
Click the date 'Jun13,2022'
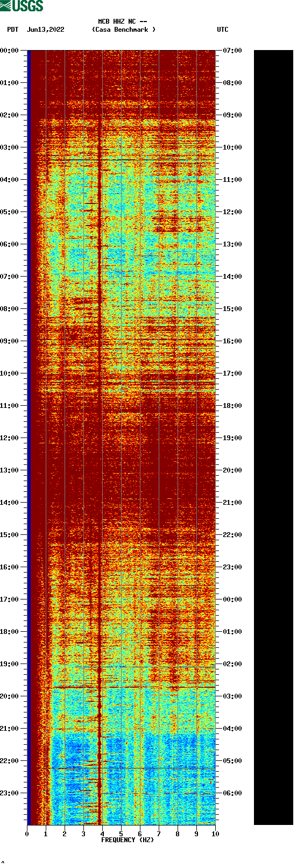pos(46,30)
